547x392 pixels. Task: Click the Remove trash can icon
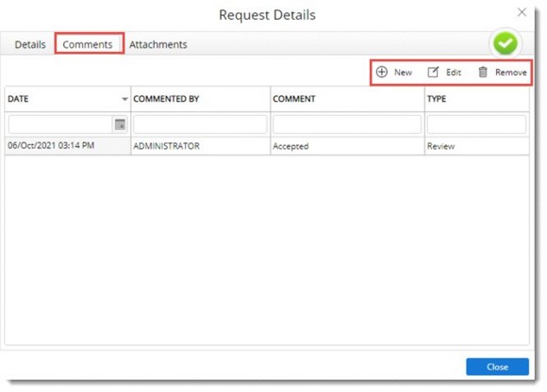click(483, 72)
